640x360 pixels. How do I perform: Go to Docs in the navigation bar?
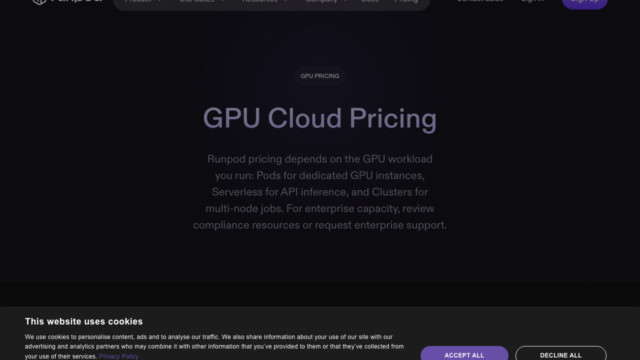[x=370, y=1]
